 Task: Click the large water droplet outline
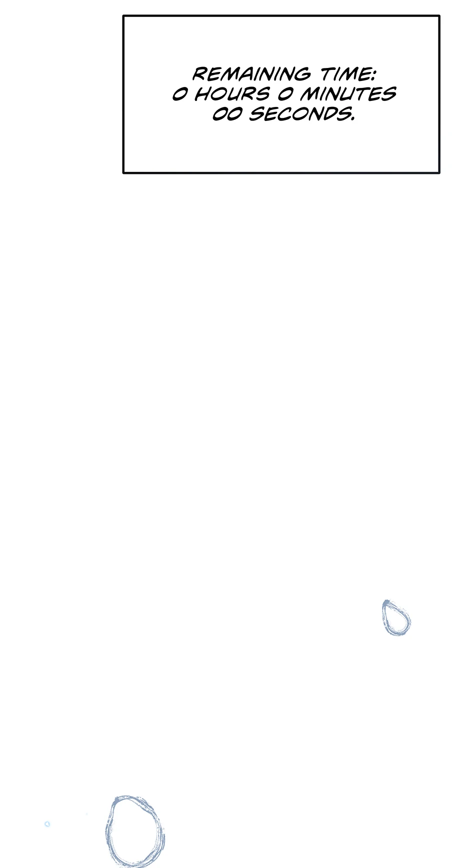tap(135, 832)
